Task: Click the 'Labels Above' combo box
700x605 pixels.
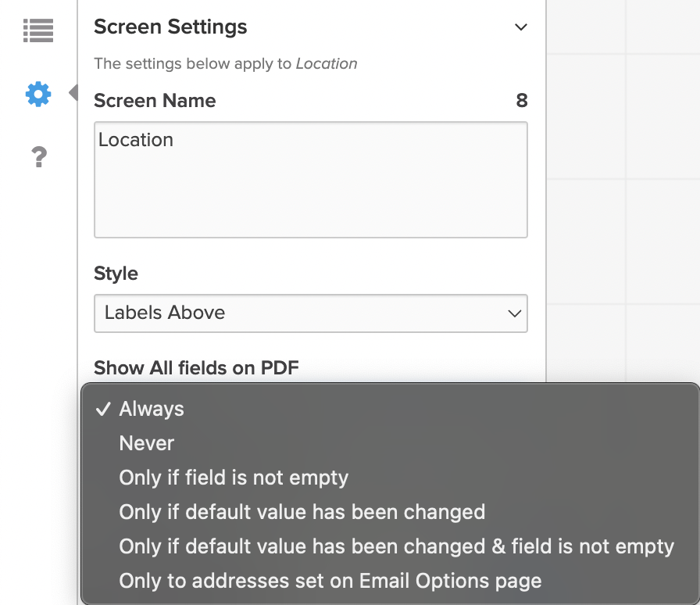Action: pos(311,312)
